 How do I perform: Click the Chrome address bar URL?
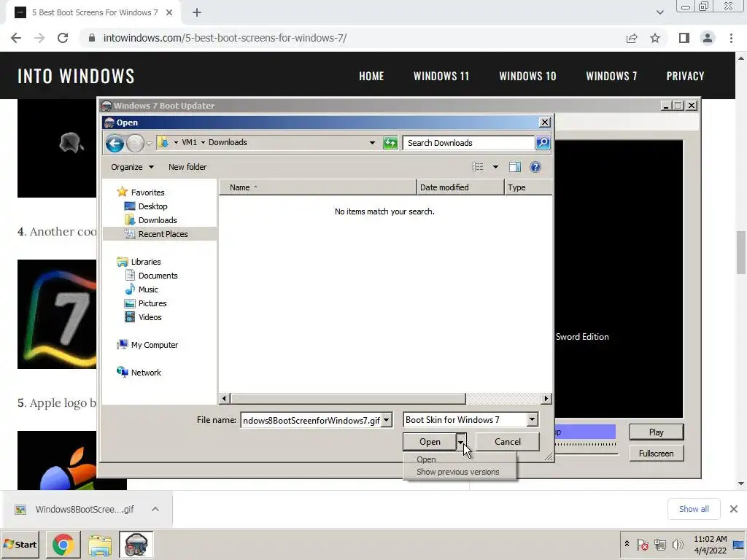[225, 38]
